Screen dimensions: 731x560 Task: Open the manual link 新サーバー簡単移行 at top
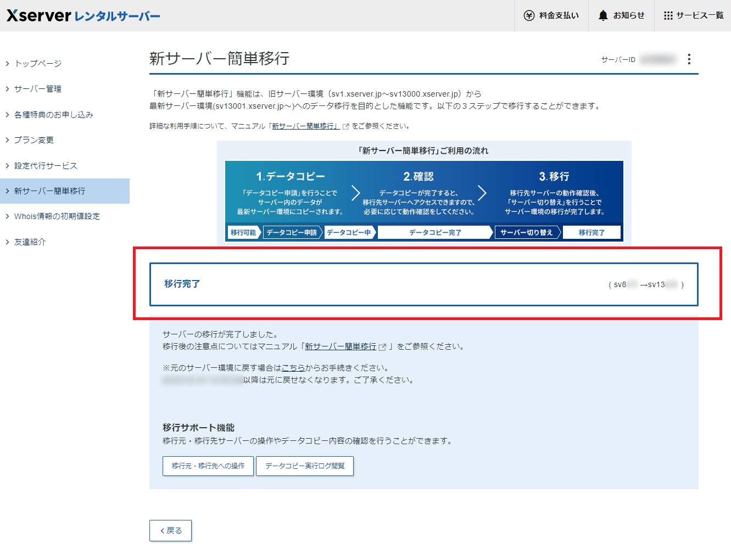306,126
